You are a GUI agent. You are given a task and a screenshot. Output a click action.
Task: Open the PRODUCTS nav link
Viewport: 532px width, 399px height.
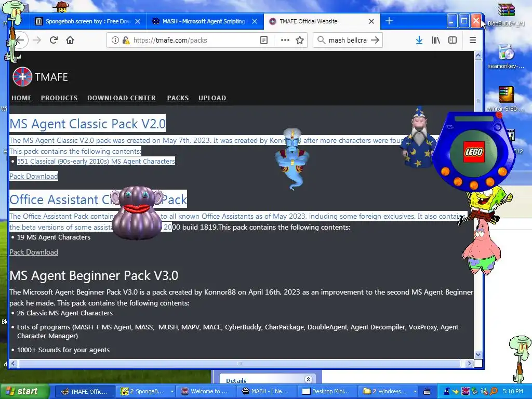(x=59, y=98)
